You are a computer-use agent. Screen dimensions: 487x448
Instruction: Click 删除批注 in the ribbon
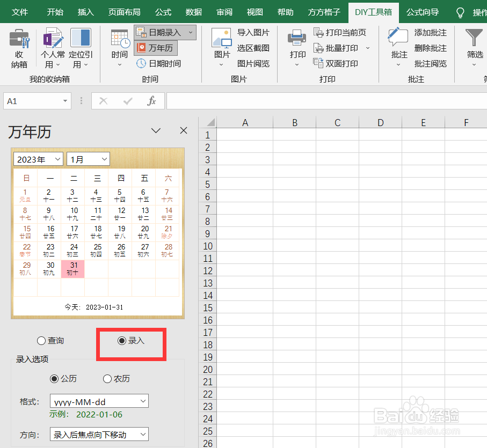[x=431, y=48]
